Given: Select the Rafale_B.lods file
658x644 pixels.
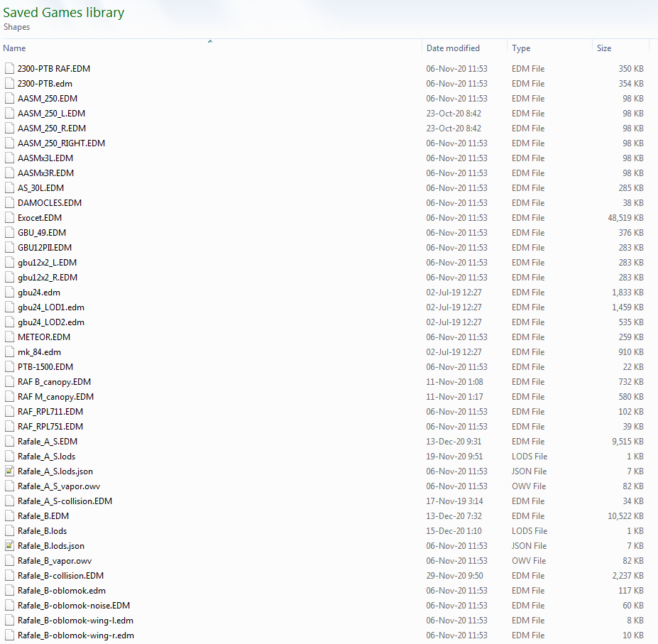Looking at the screenshot, I should (x=42, y=530).
